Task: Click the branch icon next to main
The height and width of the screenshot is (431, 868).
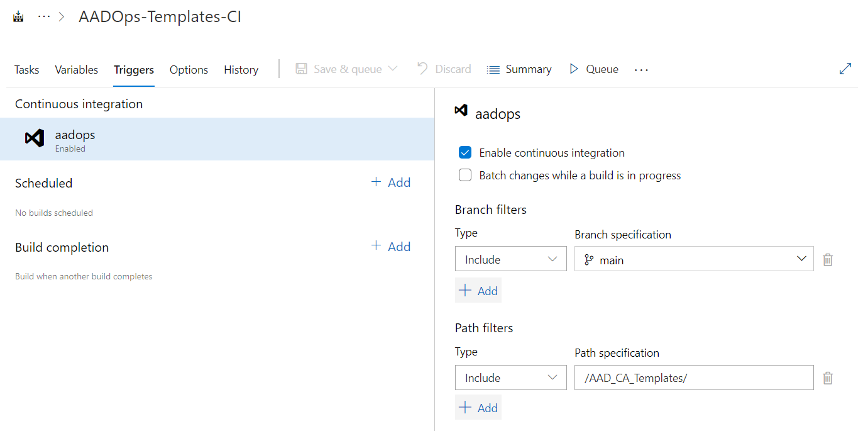Action: pos(589,260)
